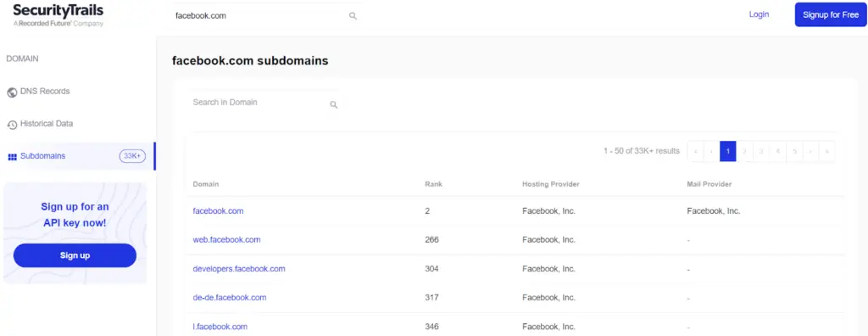Viewport: 868px width, 336px height.
Task: Select the Subdomains grid icon
Action: (12, 157)
